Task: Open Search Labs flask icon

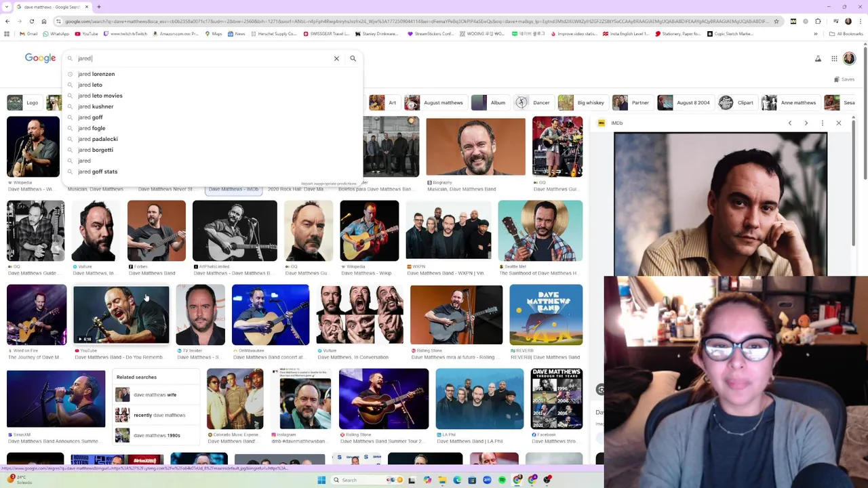Action: coord(818,58)
